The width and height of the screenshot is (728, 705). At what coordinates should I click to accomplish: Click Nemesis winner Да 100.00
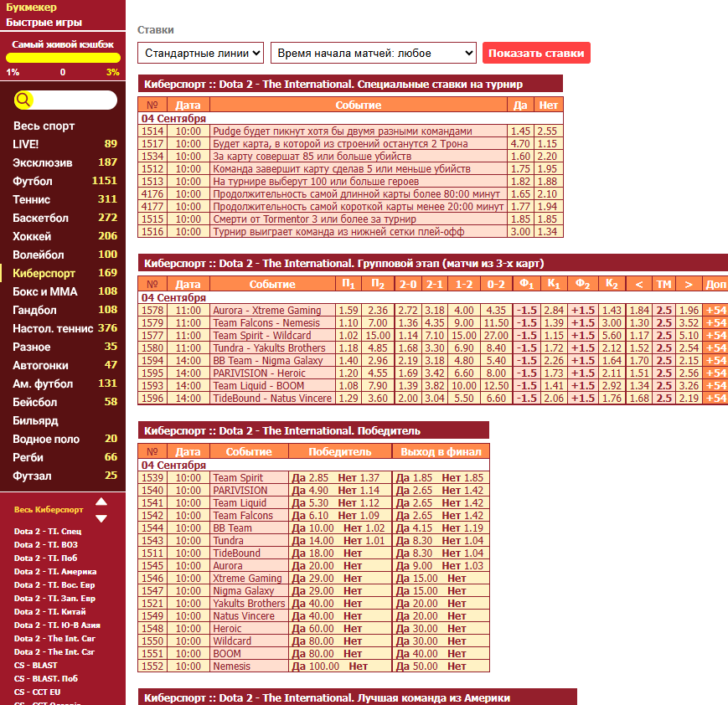pyautogui.click(x=316, y=666)
